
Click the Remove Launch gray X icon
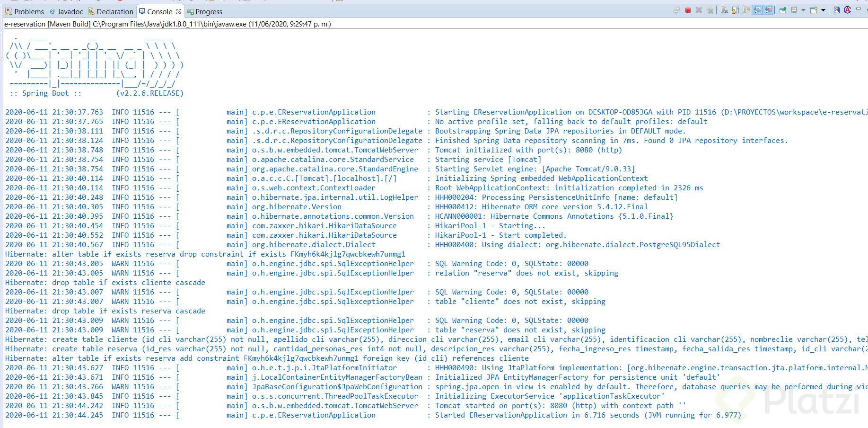pos(699,10)
